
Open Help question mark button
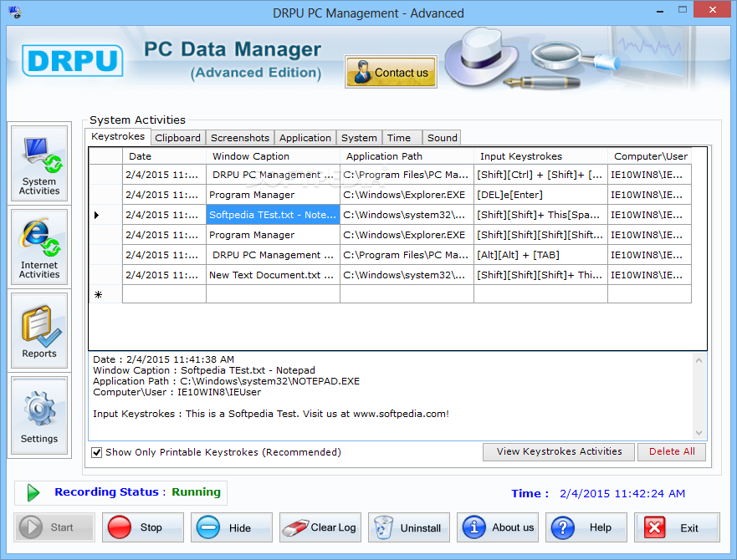586,527
